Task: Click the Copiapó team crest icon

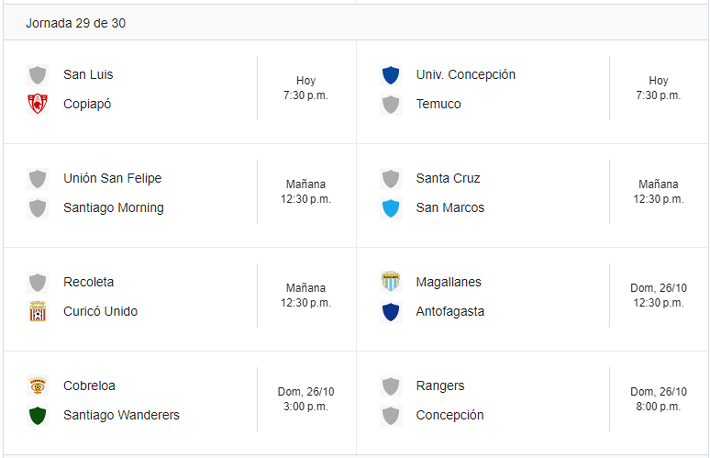Action: point(38,104)
